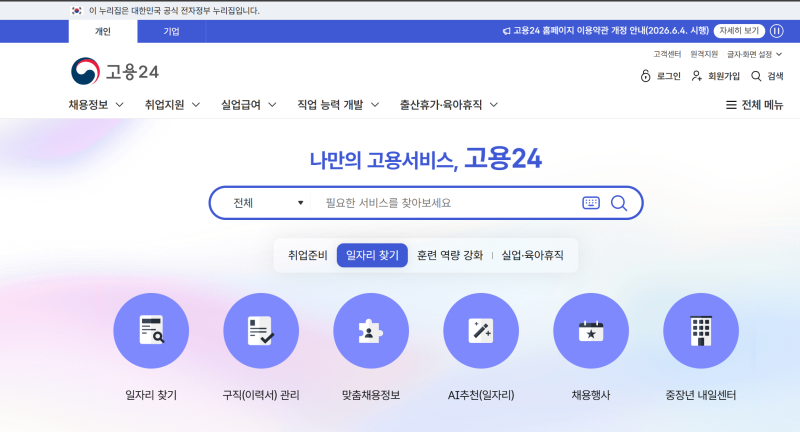Viewport: 800px width, 432px height.
Task: Select the 취업준비 tab
Action: coord(308,255)
